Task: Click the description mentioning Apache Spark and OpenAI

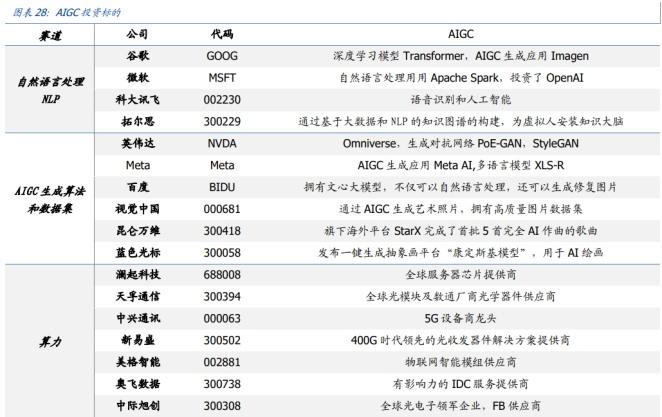Action: pyautogui.click(x=461, y=78)
